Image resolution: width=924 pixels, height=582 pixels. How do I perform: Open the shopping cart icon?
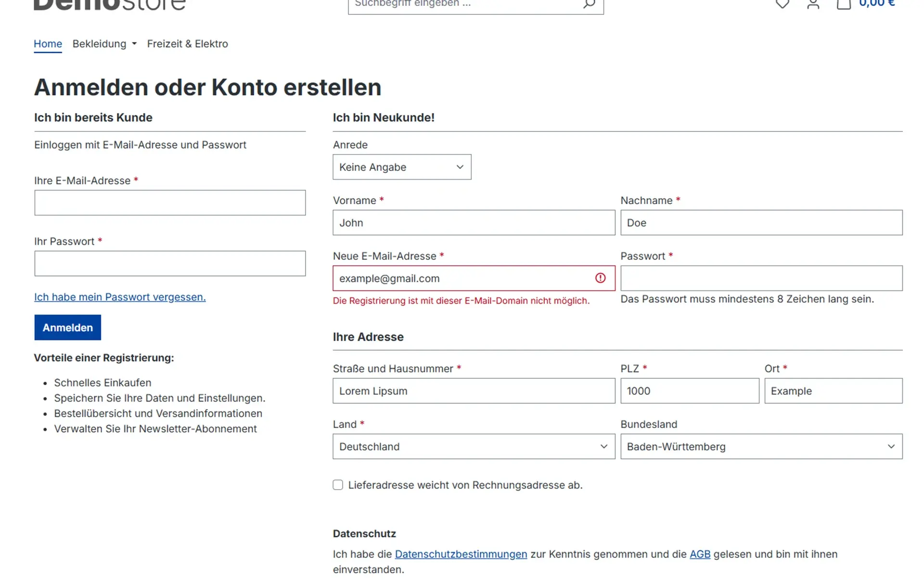(x=844, y=4)
